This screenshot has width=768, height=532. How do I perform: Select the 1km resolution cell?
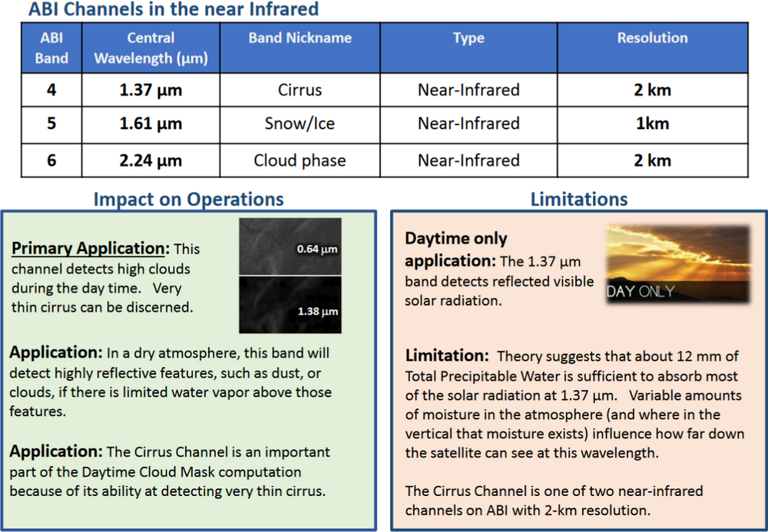[x=652, y=124]
